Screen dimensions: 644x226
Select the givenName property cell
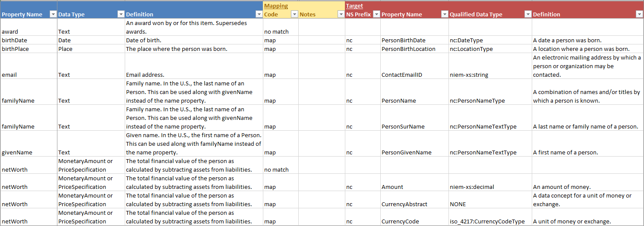pos(28,144)
